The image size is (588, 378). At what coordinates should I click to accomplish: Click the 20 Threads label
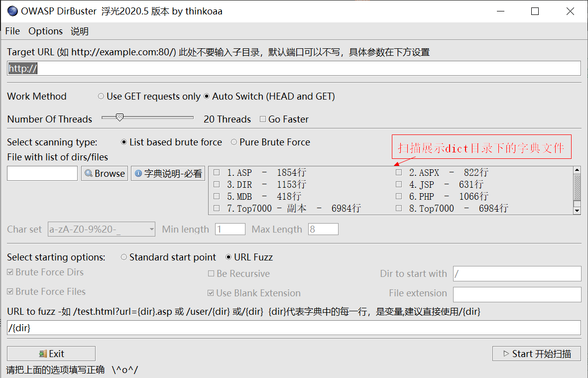227,119
